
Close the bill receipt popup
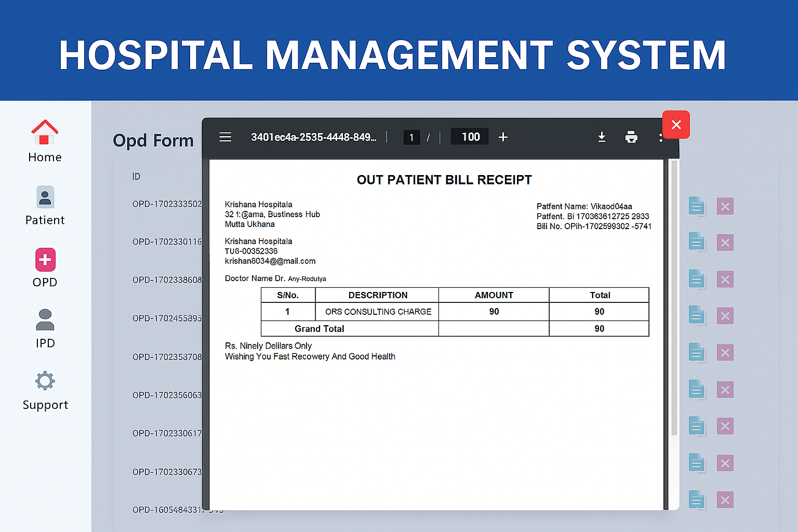tap(676, 125)
